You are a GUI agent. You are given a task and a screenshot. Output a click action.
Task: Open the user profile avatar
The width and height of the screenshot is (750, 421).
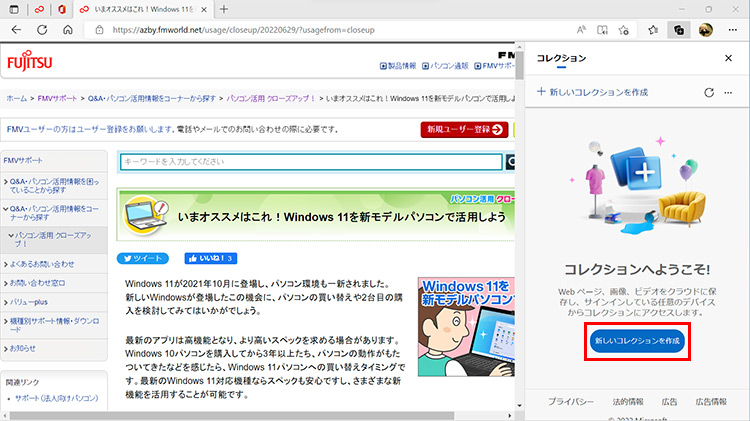pos(706,30)
